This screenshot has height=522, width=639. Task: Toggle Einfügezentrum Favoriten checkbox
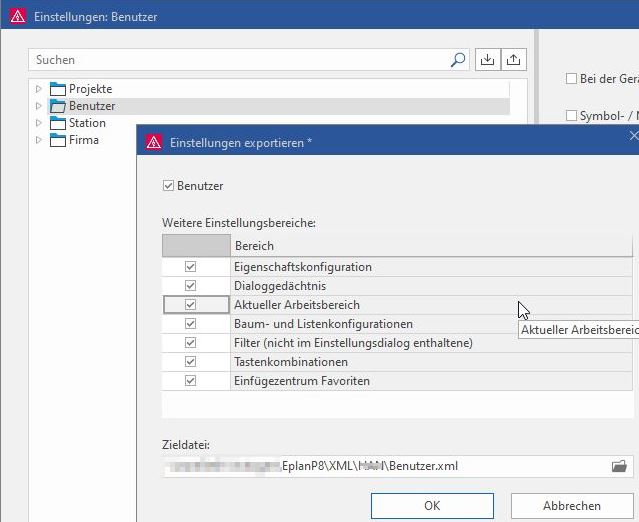[190, 381]
